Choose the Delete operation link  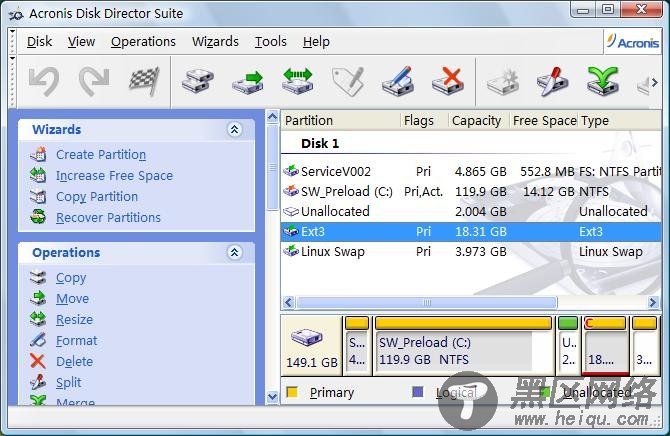[x=74, y=361]
